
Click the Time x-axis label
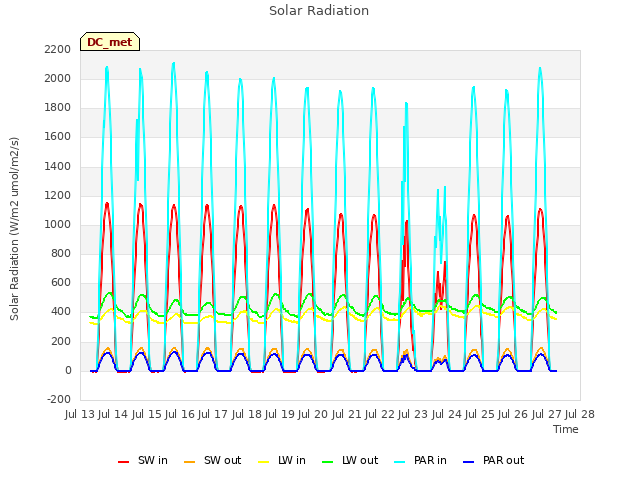[x=566, y=429]
